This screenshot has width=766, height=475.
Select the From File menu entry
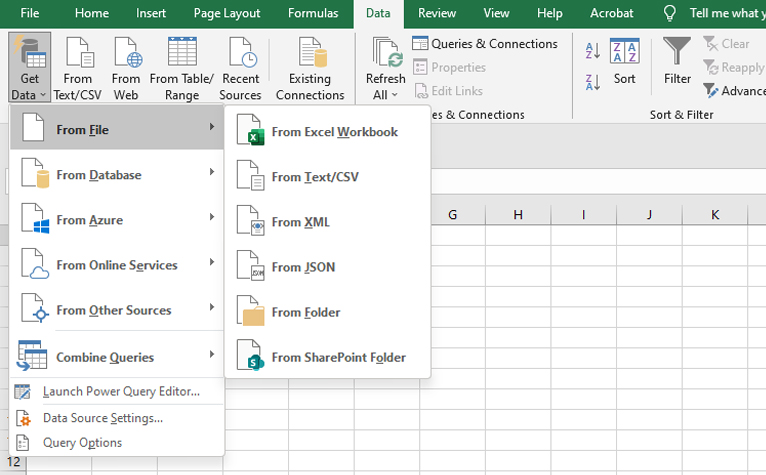click(117, 129)
